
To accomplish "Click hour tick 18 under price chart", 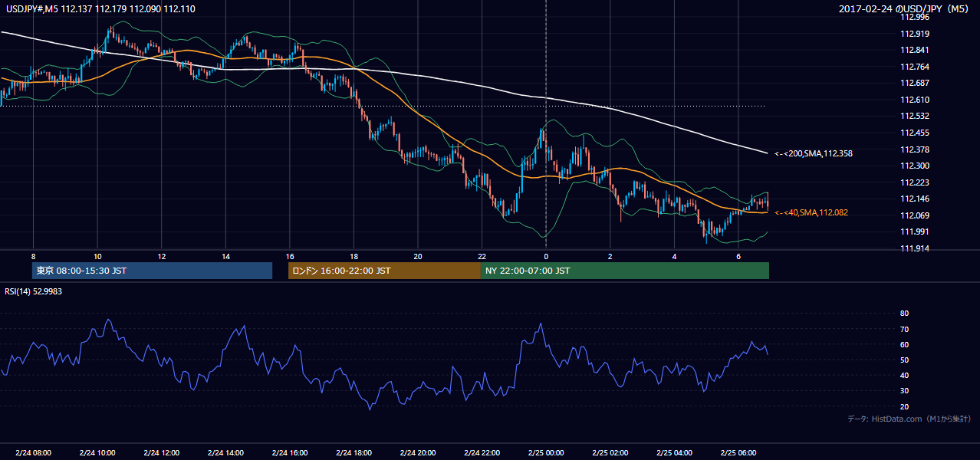I will [354, 256].
